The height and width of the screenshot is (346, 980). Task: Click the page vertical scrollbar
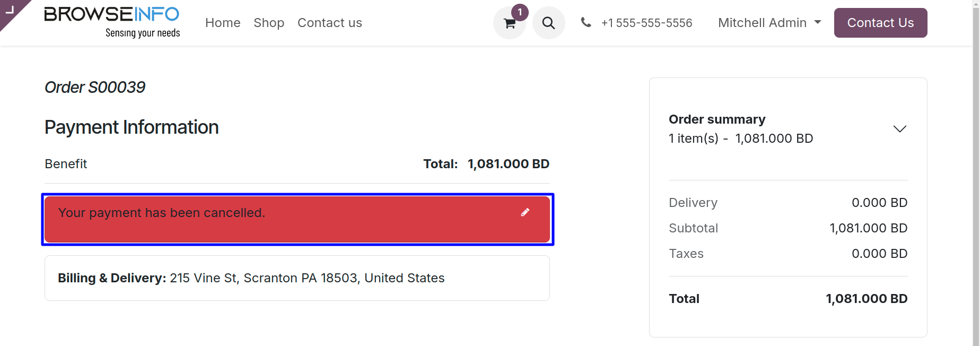click(x=976, y=173)
